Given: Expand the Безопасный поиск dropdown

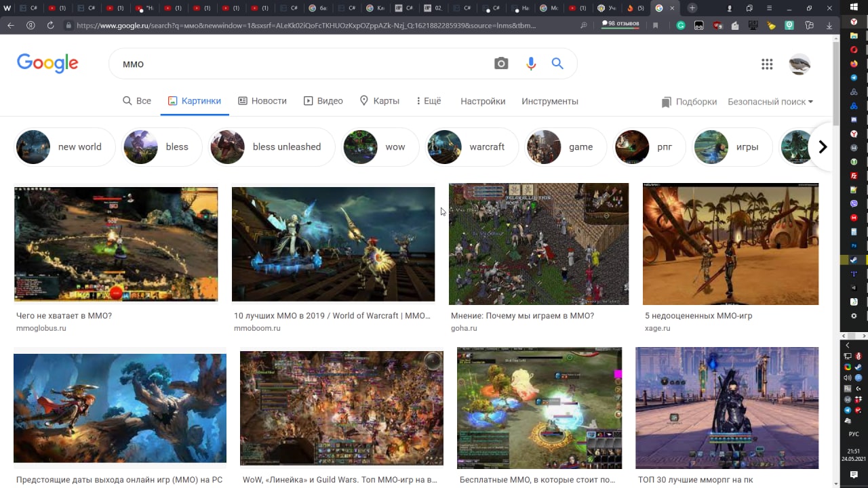Looking at the screenshot, I should [x=770, y=102].
